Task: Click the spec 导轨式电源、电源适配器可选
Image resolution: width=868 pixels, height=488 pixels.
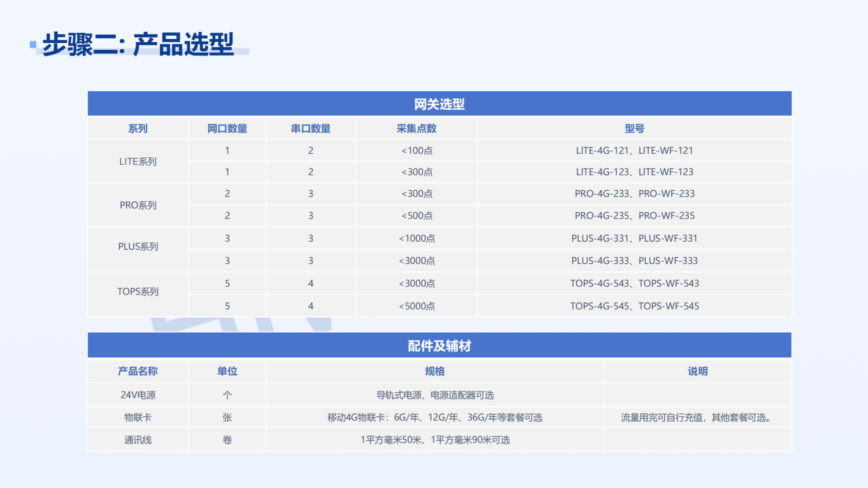Action: (x=435, y=395)
